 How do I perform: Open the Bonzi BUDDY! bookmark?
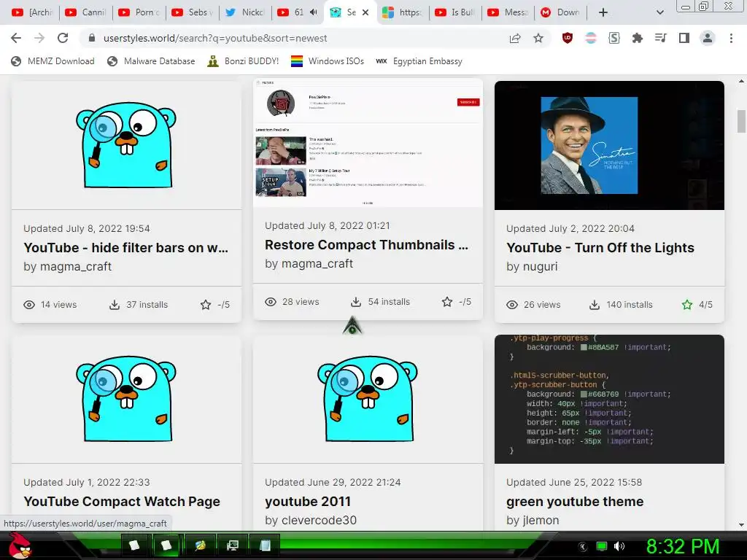pyautogui.click(x=243, y=61)
